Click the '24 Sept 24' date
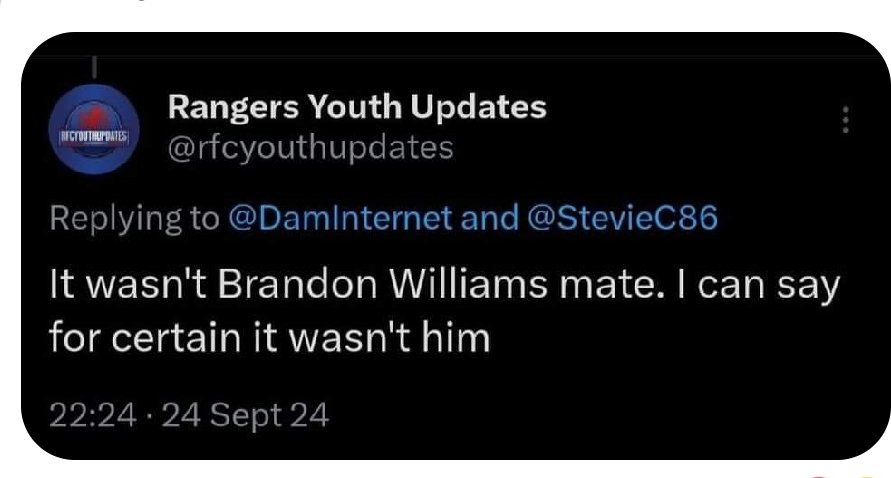Screen dimensions: 891x478 (245, 415)
